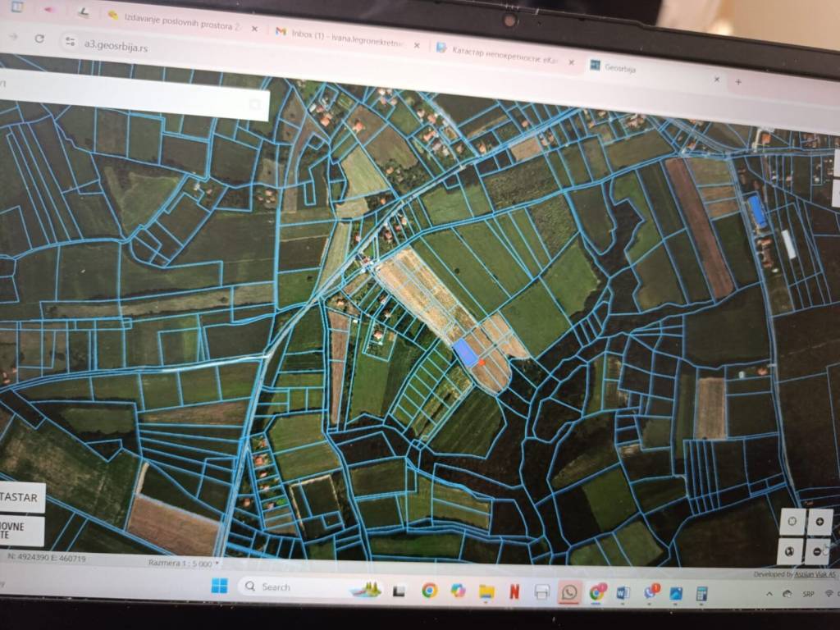Click the coordinates readout N: 4924390 E: 460719
Screen dimensions: 840x630
coord(47,558)
